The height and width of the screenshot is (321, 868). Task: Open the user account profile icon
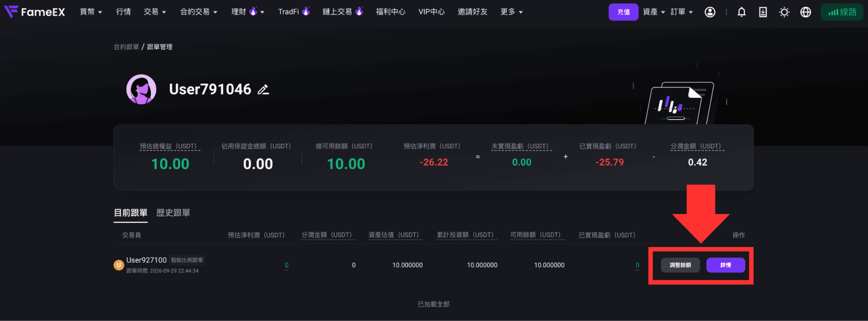pos(710,12)
